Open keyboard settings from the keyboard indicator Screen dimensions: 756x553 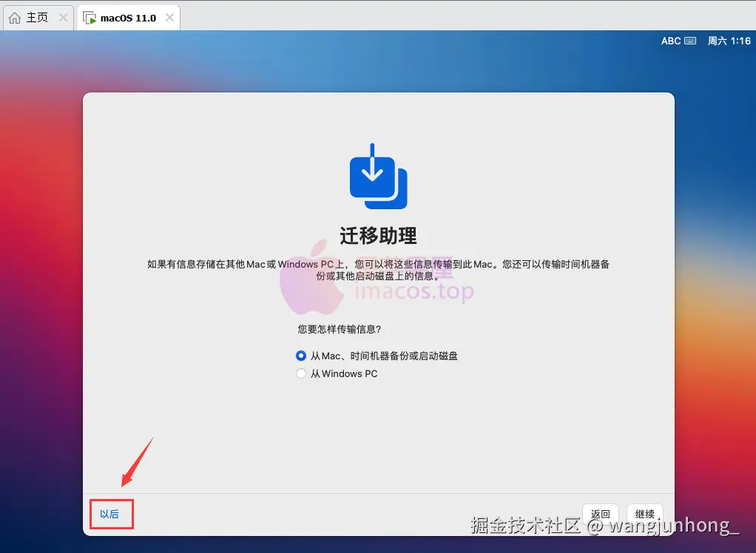point(692,41)
